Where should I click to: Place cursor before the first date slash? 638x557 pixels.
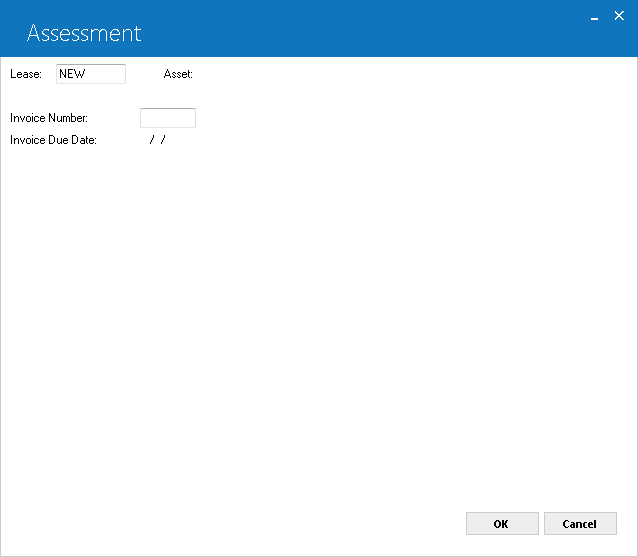click(147, 140)
